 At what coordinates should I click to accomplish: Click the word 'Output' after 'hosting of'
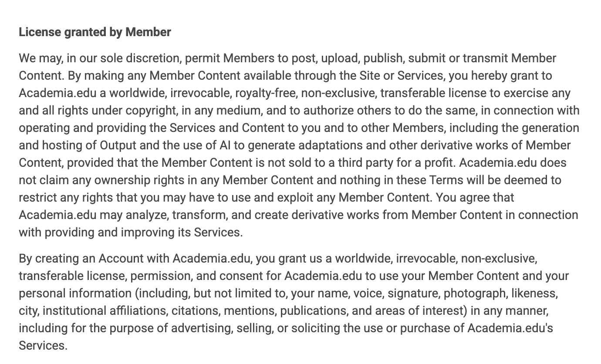pos(118,145)
